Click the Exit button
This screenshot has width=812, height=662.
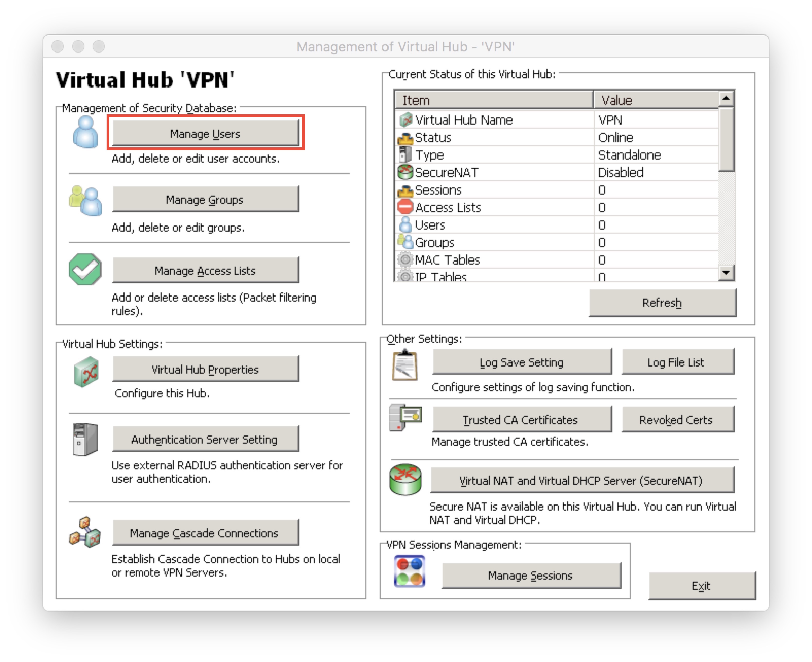point(702,586)
